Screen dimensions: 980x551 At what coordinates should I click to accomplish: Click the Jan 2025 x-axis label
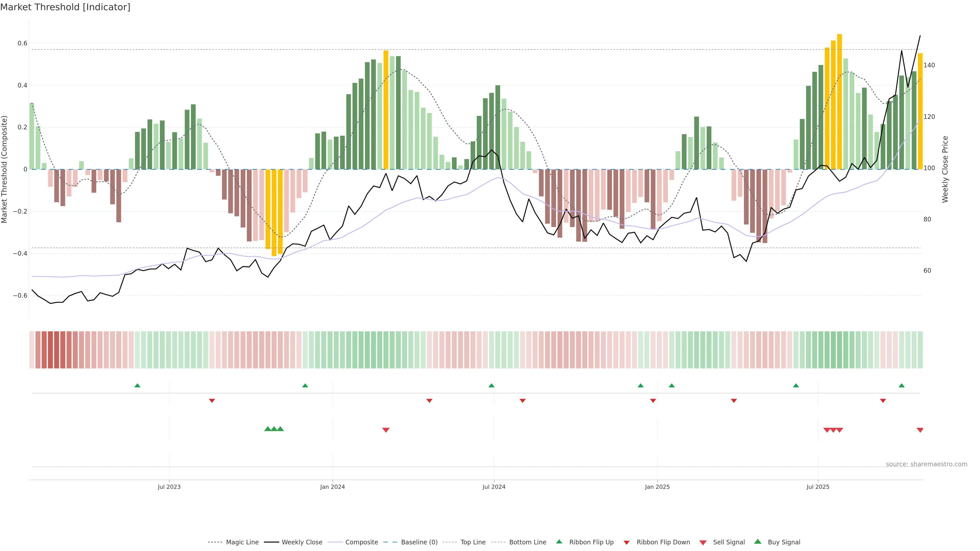click(657, 487)
